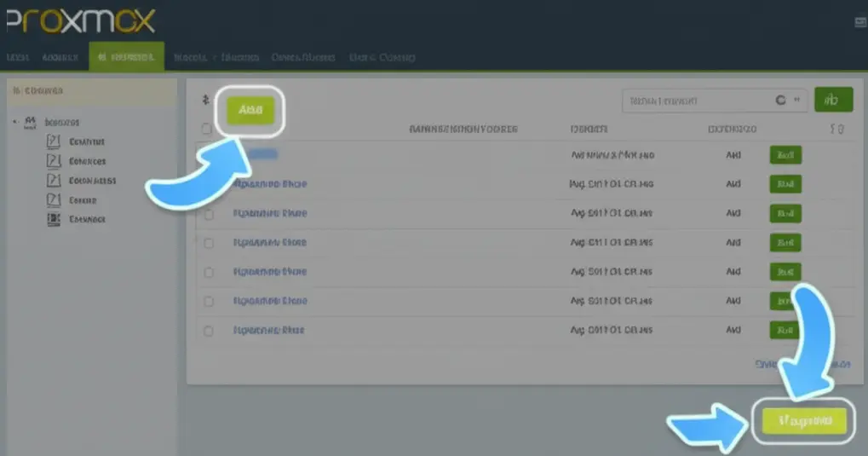Screen dimensions: 868x456
Task: Click the green icon button right of the search box
Action: point(832,101)
